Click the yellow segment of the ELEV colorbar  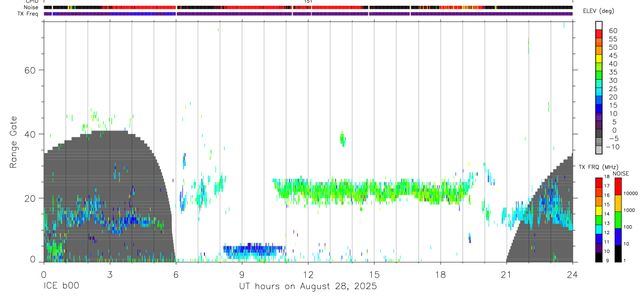(x=598, y=59)
